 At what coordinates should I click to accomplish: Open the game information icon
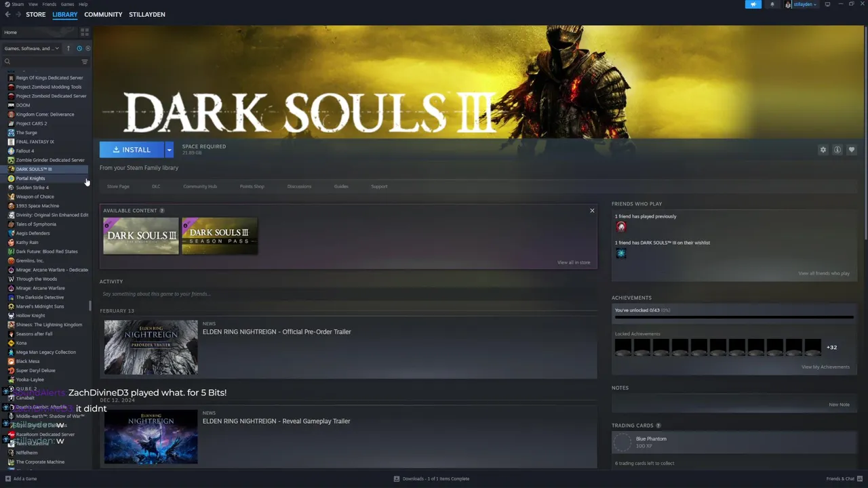[x=837, y=150]
